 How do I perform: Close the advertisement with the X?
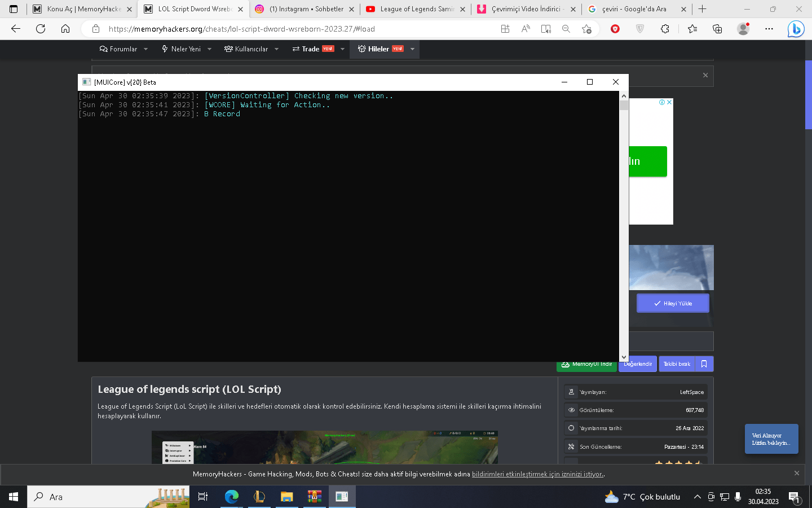coord(669,102)
